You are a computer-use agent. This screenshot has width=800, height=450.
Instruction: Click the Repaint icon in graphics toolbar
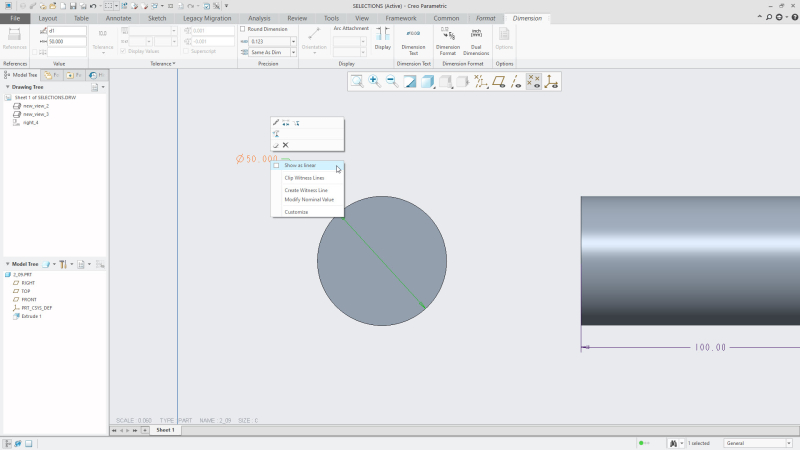(410, 82)
